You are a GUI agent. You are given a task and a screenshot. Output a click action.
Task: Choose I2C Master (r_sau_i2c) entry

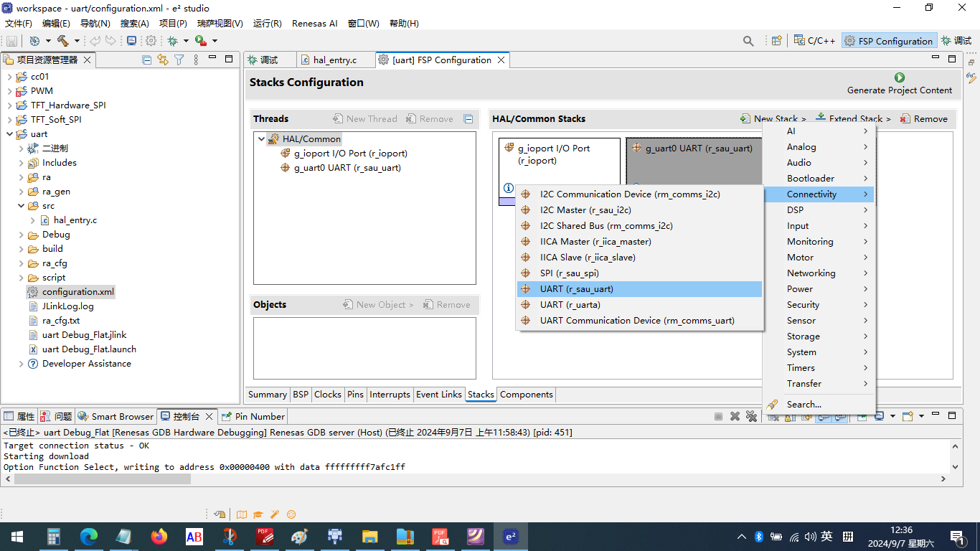pyautogui.click(x=639, y=210)
